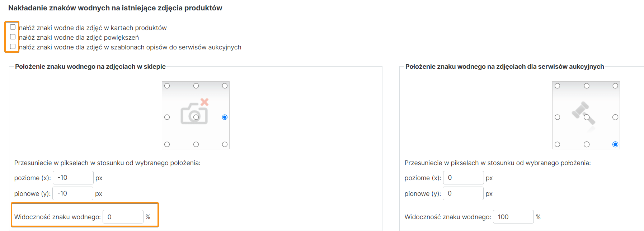Select bottom-right watermark position for shop photos
The height and width of the screenshot is (231, 644).
[225, 144]
